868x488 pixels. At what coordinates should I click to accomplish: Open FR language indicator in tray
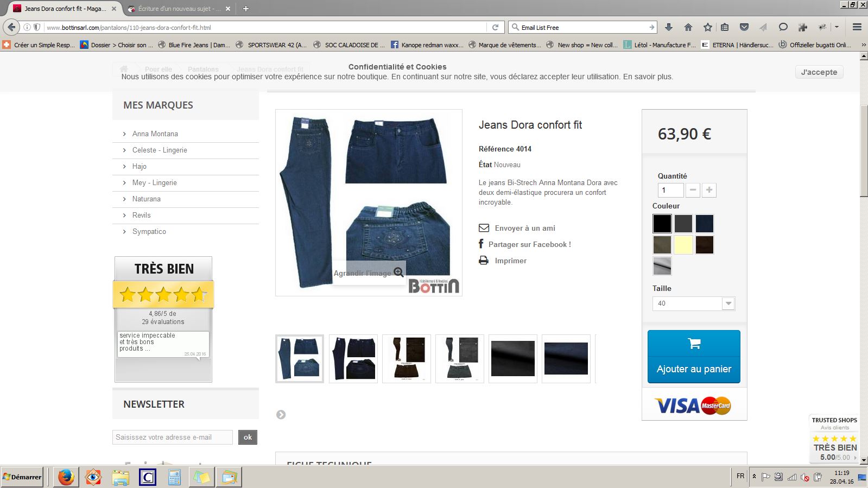pos(740,476)
